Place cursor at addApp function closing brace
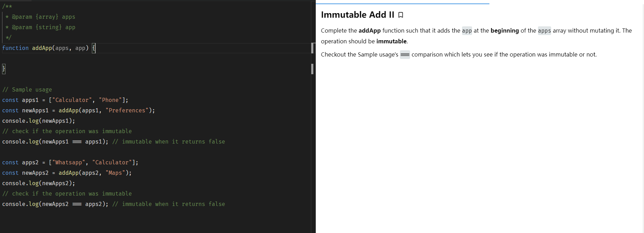The height and width of the screenshot is (233, 644). pyautogui.click(x=4, y=69)
